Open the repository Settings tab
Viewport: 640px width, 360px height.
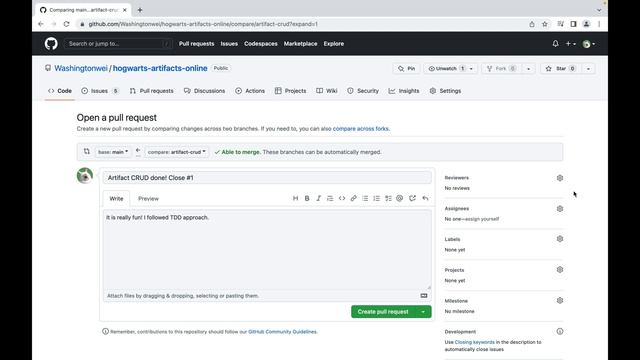click(445, 91)
